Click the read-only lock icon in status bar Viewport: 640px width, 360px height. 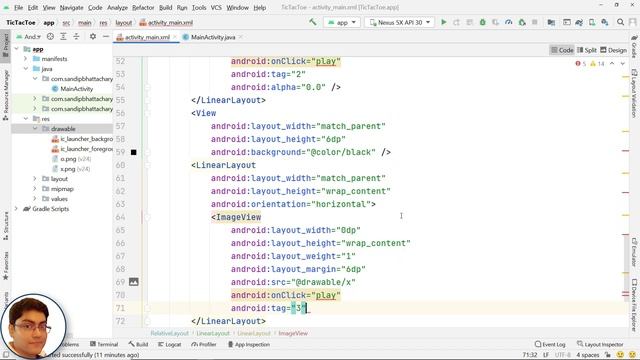[608, 355]
